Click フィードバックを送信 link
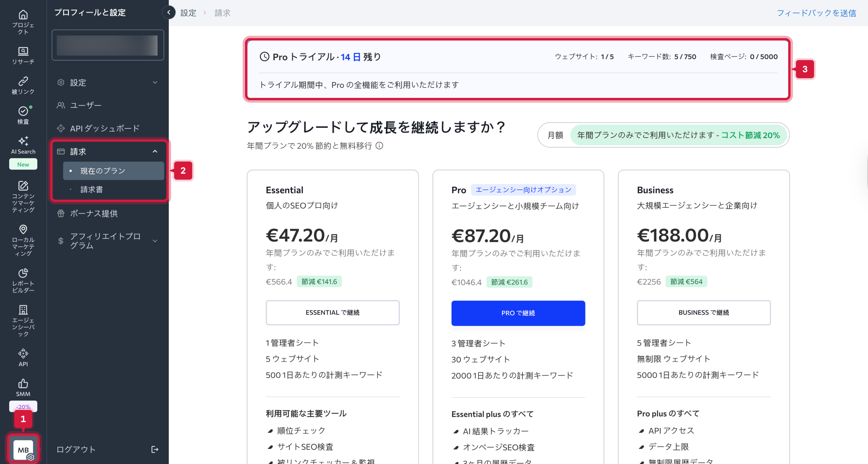Viewport: 868px width, 464px height. (x=816, y=13)
